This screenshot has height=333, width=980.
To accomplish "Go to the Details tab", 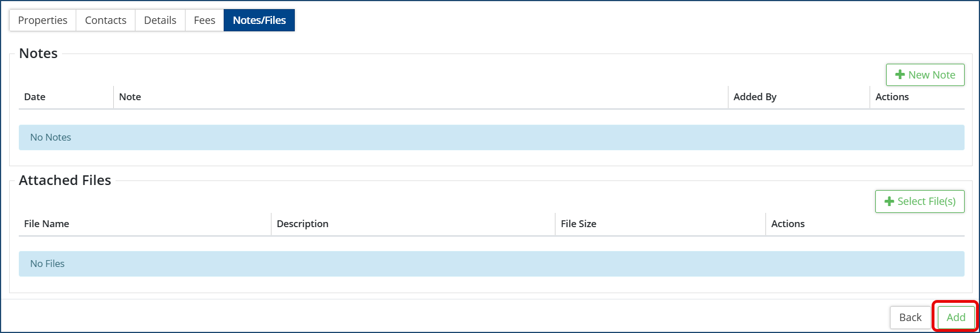I will (x=160, y=20).
